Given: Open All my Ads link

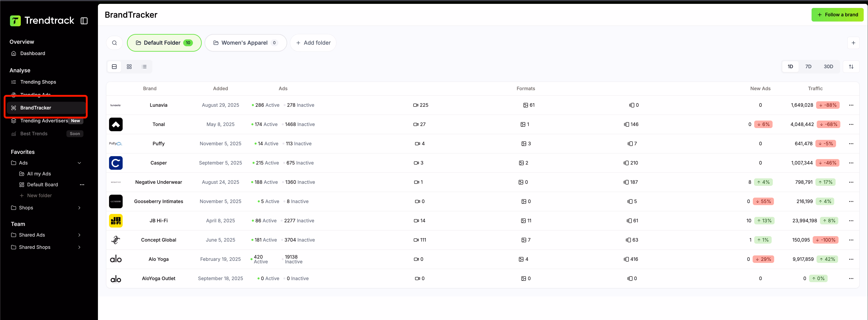Looking at the screenshot, I should pyautogui.click(x=39, y=173).
